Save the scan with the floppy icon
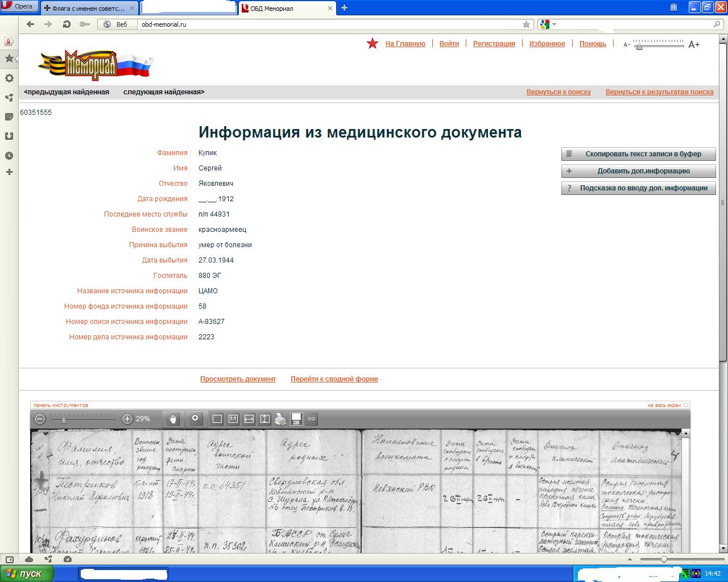728x582 pixels. (x=296, y=419)
